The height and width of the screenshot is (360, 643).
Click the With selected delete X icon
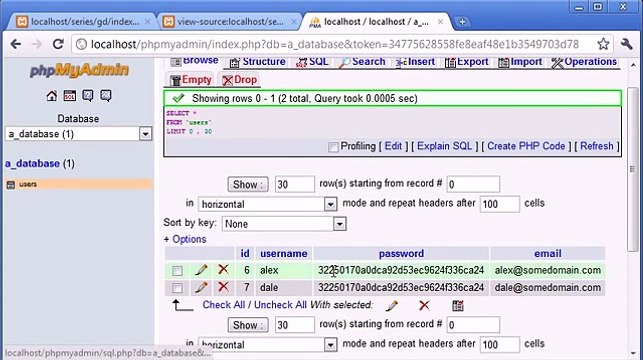pyautogui.click(x=424, y=305)
